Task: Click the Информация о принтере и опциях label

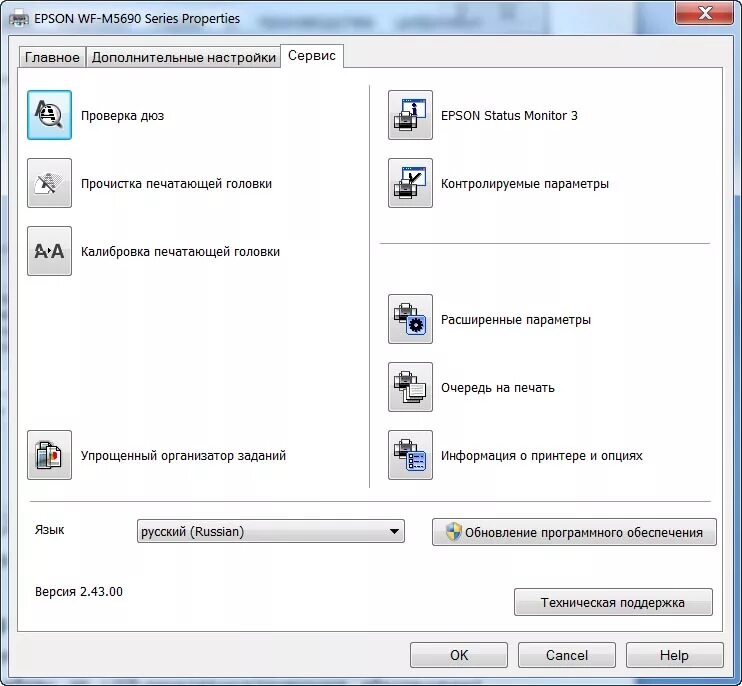Action: tap(542, 456)
